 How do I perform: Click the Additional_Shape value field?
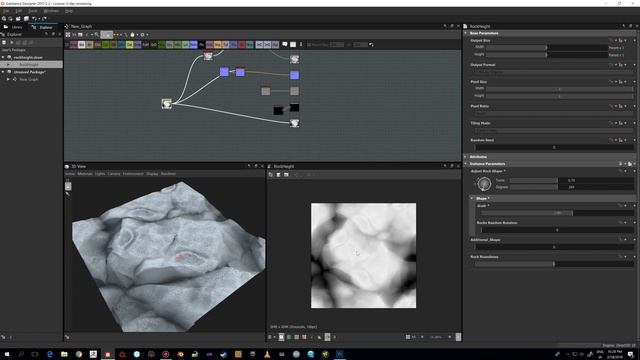(554, 247)
